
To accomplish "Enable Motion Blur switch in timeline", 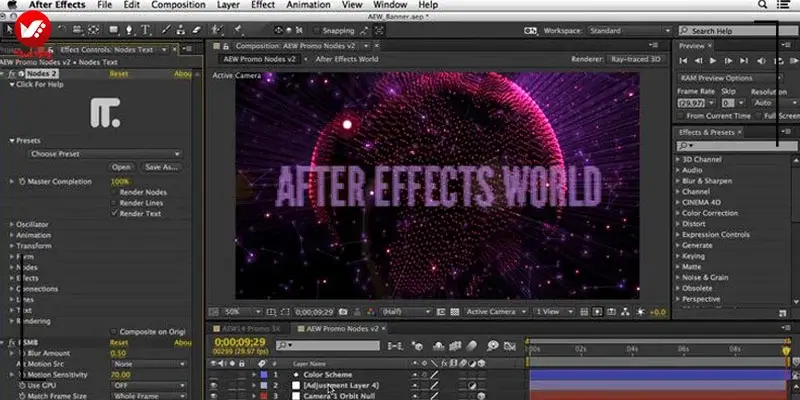I will [x=471, y=346].
